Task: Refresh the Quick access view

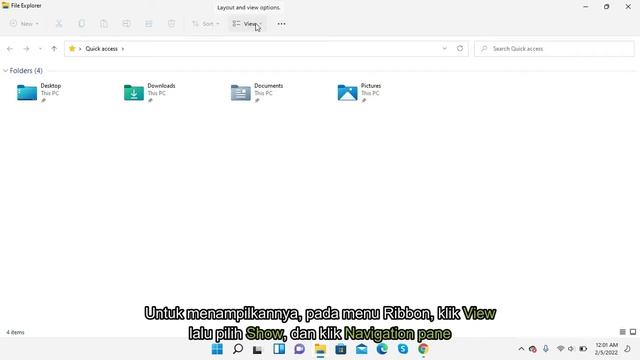Action: coord(460,49)
